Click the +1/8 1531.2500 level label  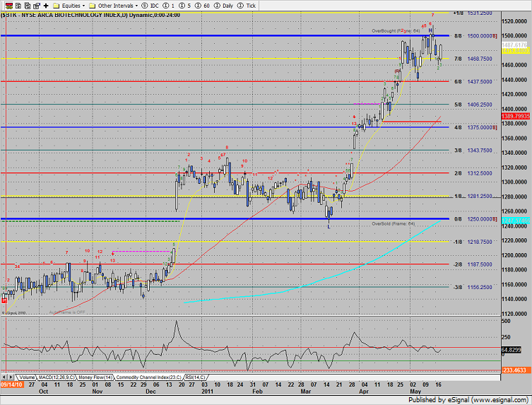click(473, 13)
